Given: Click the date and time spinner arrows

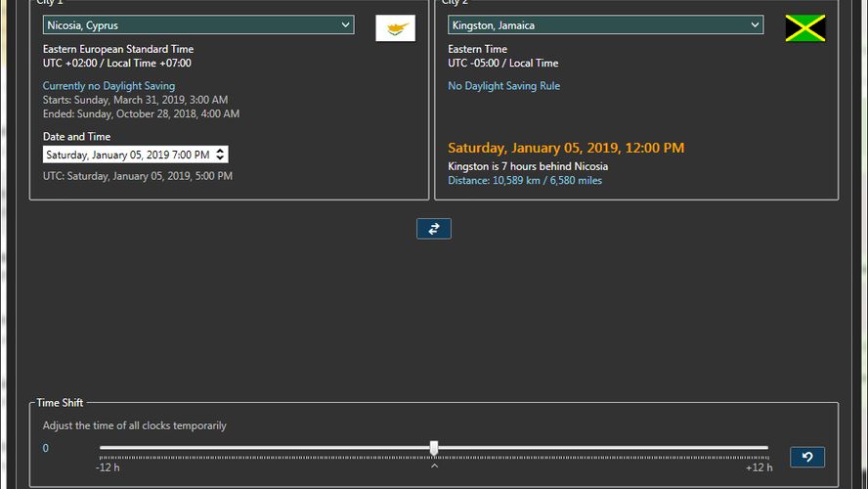Looking at the screenshot, I should [x=220, y=155].
